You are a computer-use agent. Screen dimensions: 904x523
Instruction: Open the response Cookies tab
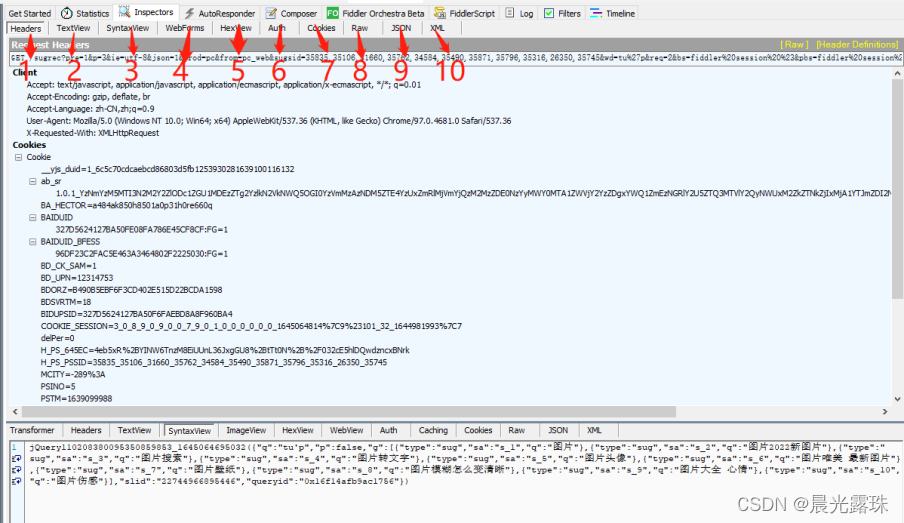[x=479, y=430]
